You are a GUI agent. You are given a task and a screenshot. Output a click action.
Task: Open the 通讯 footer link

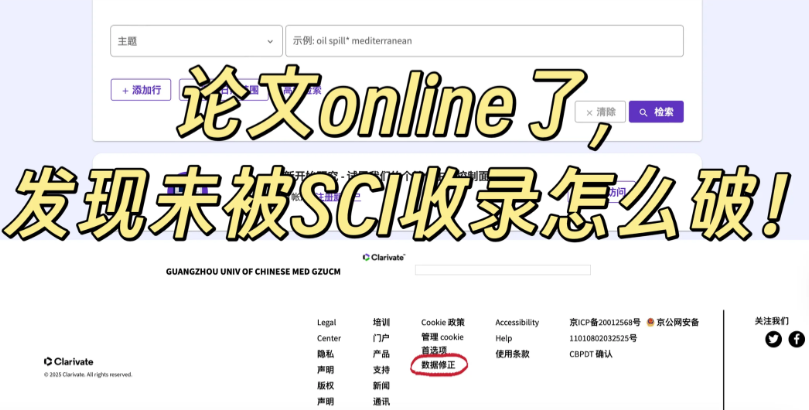click(x=381, y=401)
